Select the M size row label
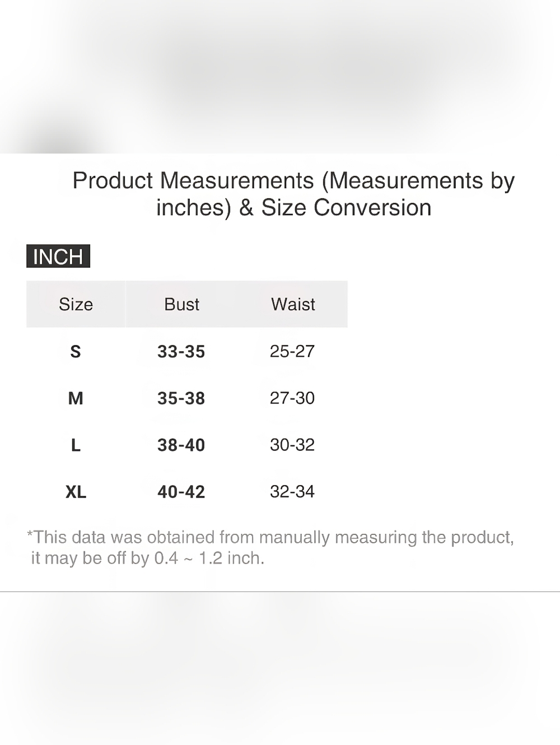Viewport: 560px width, 745px height. coord(76,398)
